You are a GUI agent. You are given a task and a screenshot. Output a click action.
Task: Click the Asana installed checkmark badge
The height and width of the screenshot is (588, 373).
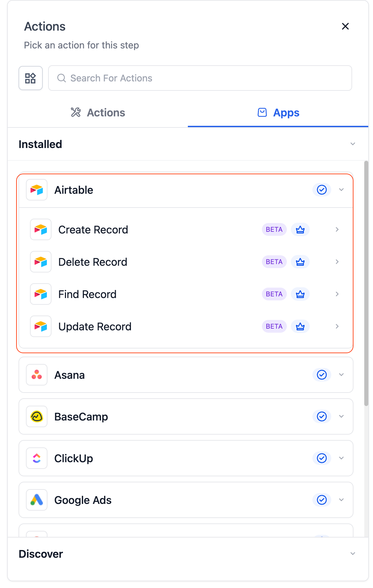tap(322, 375)
